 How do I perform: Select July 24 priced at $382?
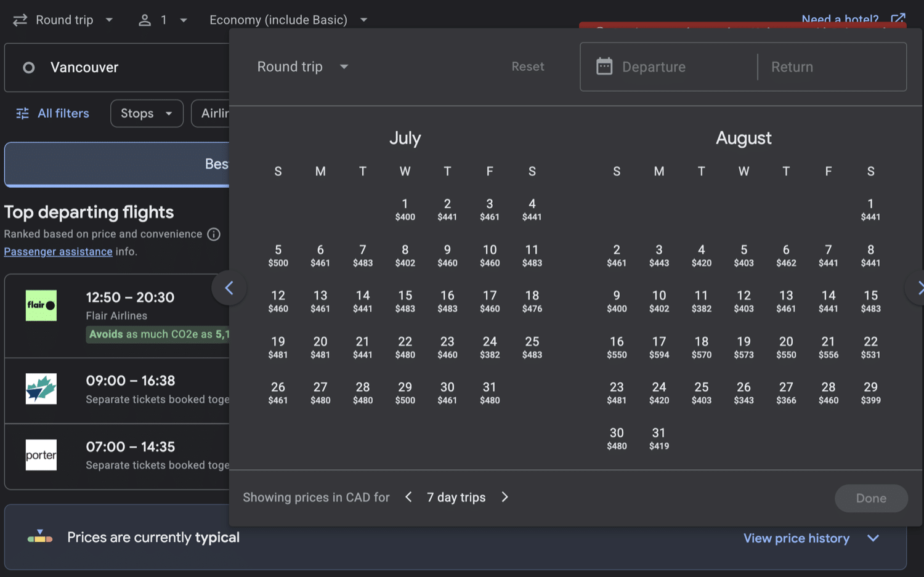point(490,347)
